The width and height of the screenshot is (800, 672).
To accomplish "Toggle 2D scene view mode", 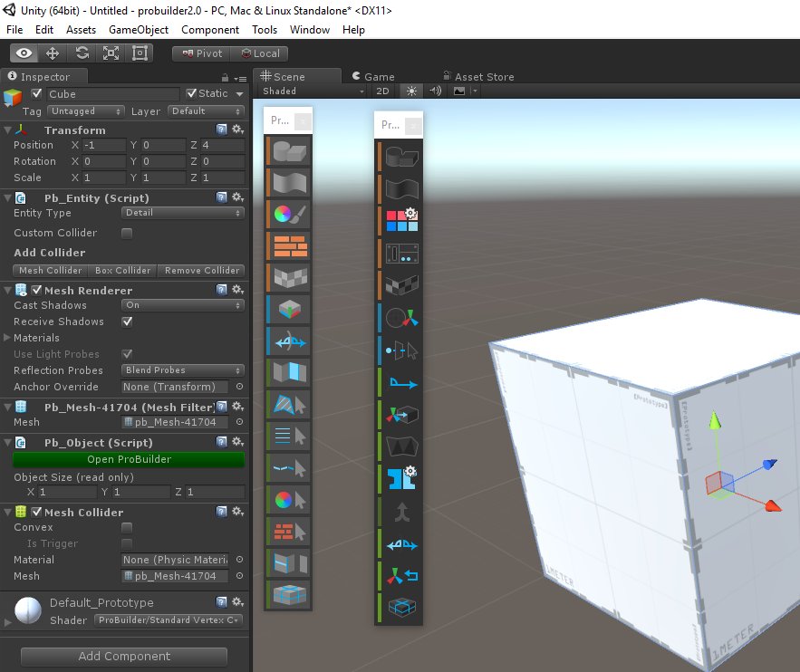I will 382,91.
